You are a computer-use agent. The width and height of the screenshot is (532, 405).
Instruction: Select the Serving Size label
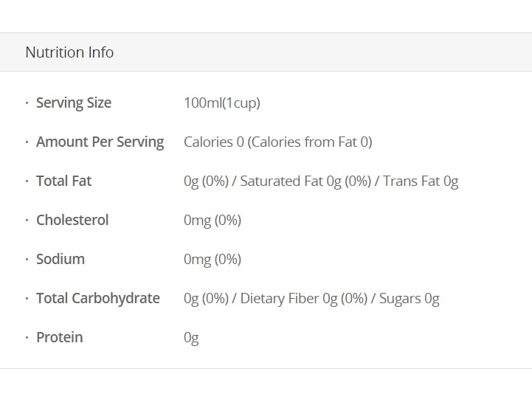(73, 103)
